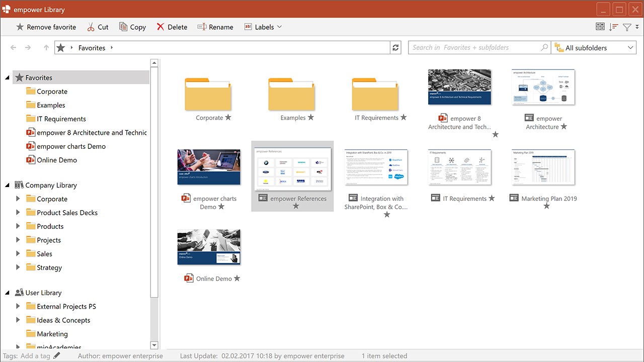Screen dimensions: 644x362
Task: Click the Favorites breadcrumb in address bar
Action: [92, 48]
